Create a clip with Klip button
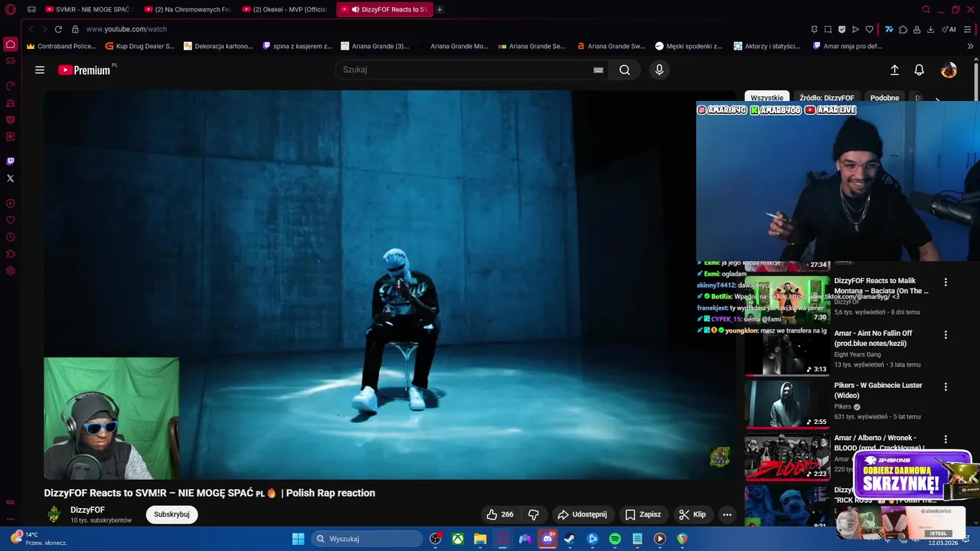This screenshot has height=551, width=980. 692,514
